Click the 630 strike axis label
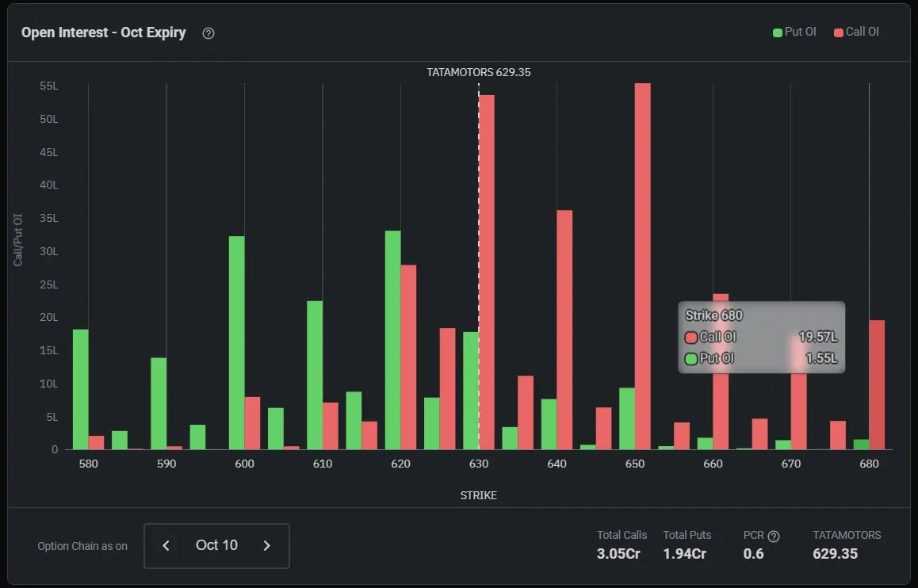918x588 pixels. (x=478, y=464)
